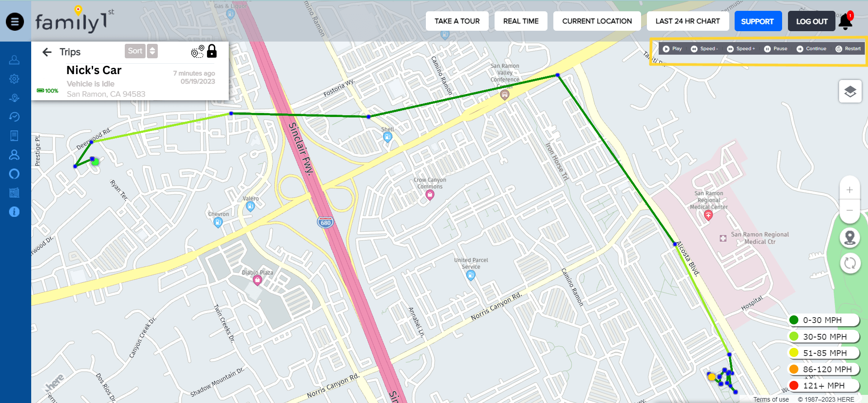Switch to REAL TIME view

521,21
